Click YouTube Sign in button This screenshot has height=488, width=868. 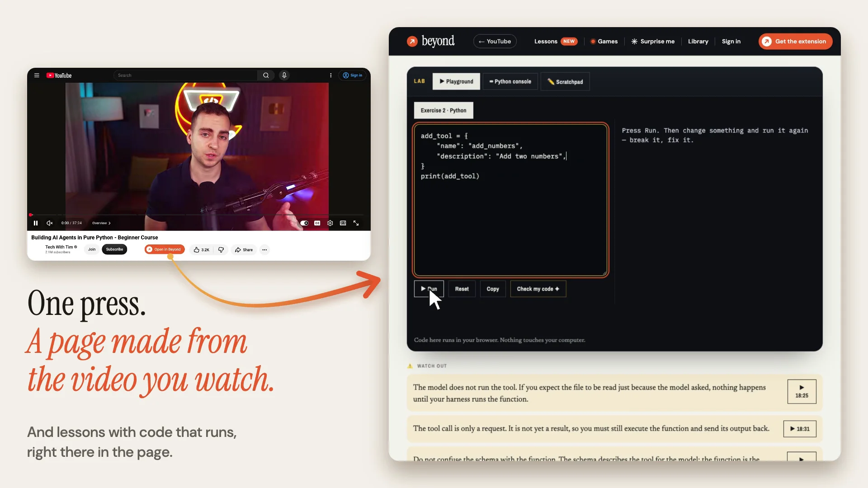click(352, 75)
